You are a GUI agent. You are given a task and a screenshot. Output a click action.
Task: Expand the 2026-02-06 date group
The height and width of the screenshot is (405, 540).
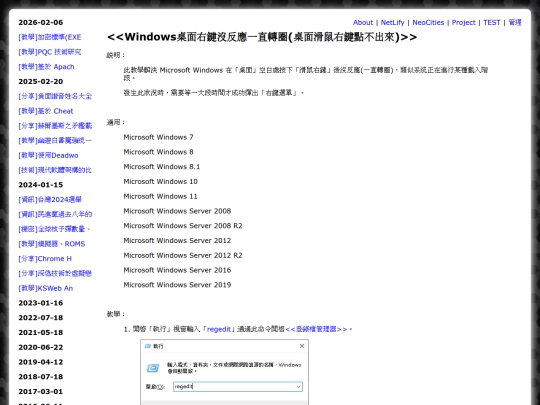(41, 22)
